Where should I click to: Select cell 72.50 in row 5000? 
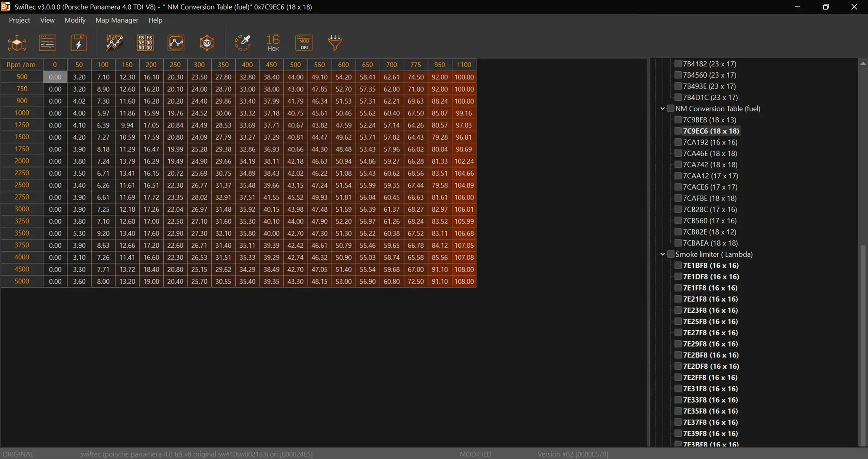415,282
